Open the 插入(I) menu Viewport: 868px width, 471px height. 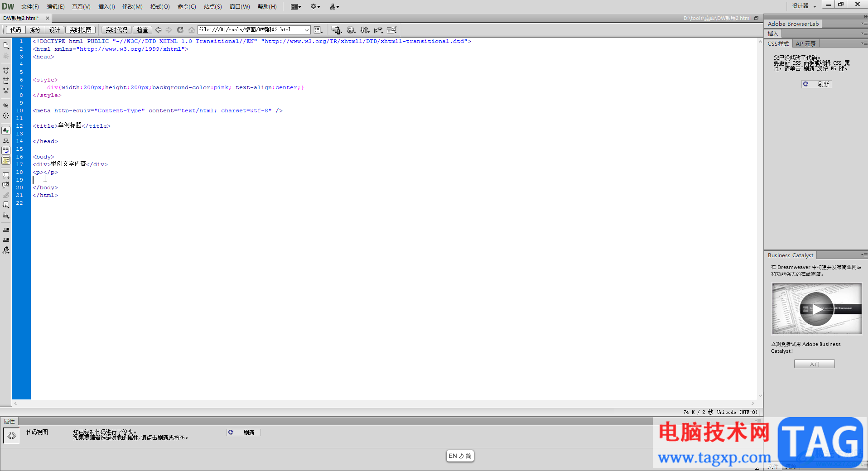(x=106, y=6)
